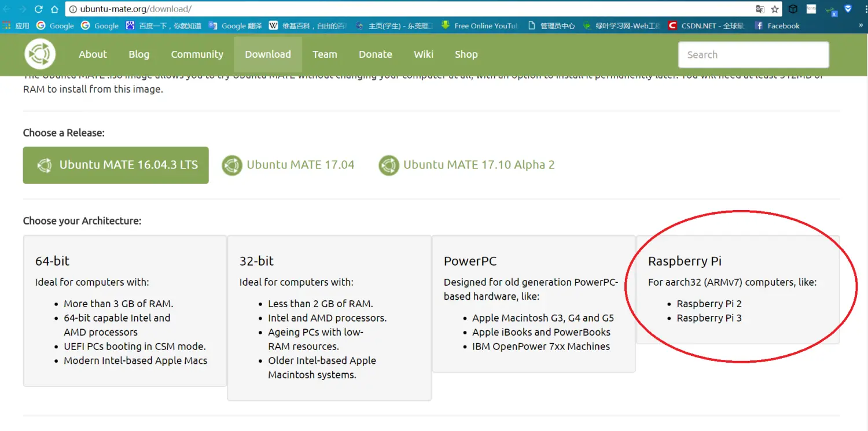
Task: Click 'IBM OpenPower 7xx Machines' text
Action: (x=541, y=347)
